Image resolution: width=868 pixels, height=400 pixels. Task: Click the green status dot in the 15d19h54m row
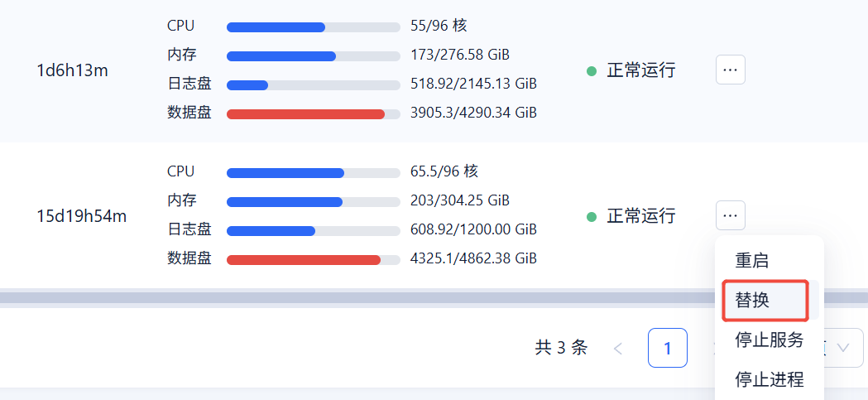pos(592,217)
